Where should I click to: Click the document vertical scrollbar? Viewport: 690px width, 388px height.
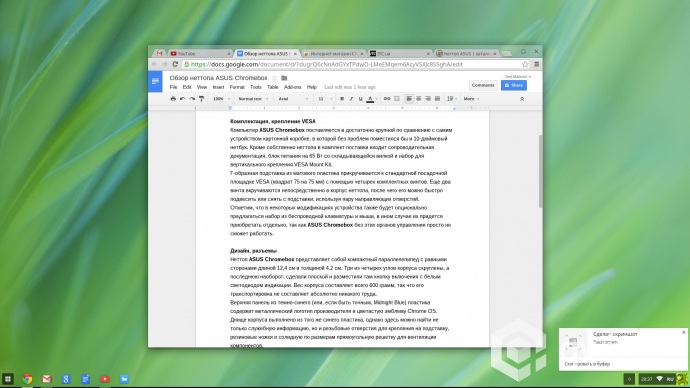(x=540, y=171)
